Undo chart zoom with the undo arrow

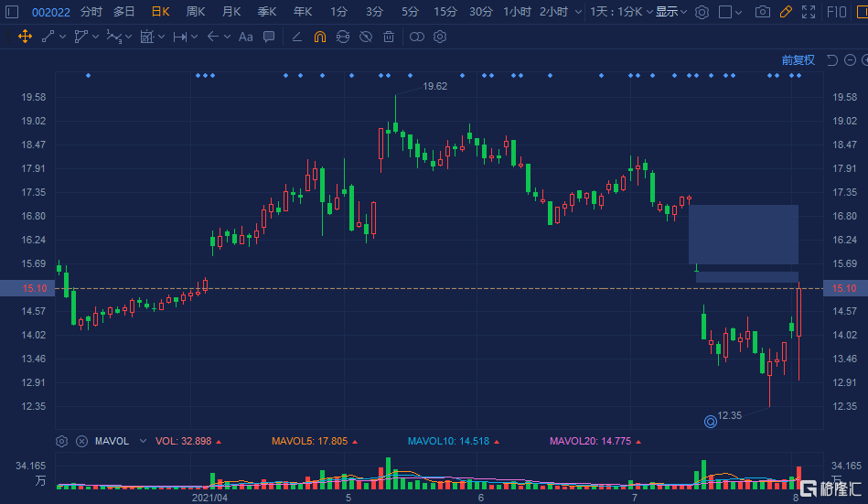pos(831,59)
